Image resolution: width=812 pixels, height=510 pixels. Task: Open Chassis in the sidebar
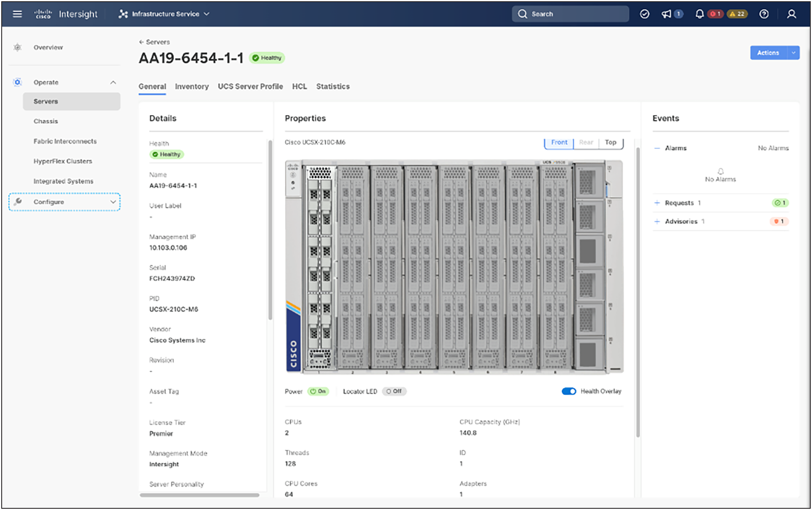point(46,121)
